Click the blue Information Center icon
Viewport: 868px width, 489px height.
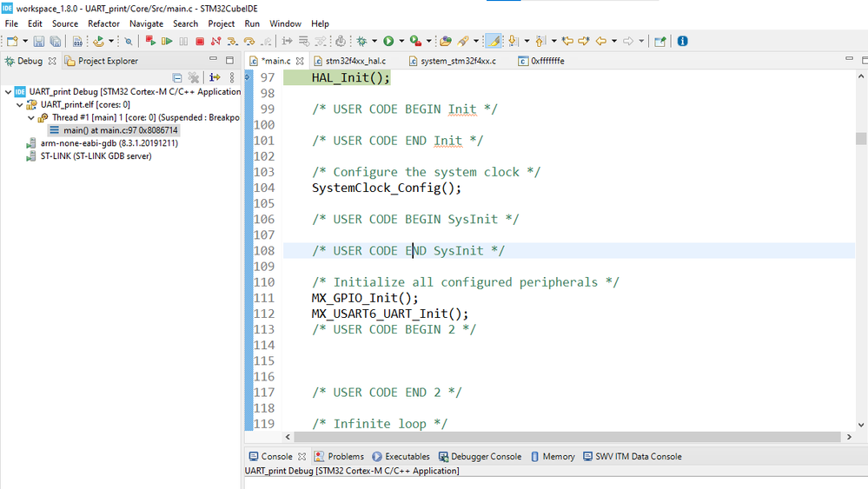pyautogui.click(x=683, y=41)
